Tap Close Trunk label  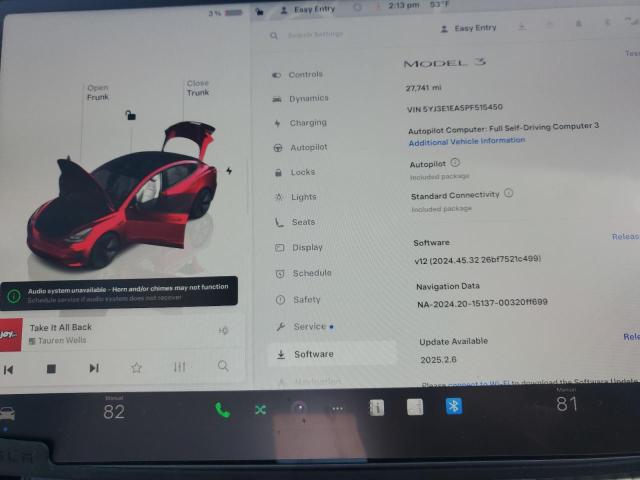pyautogui.click(x=198, y=88)
